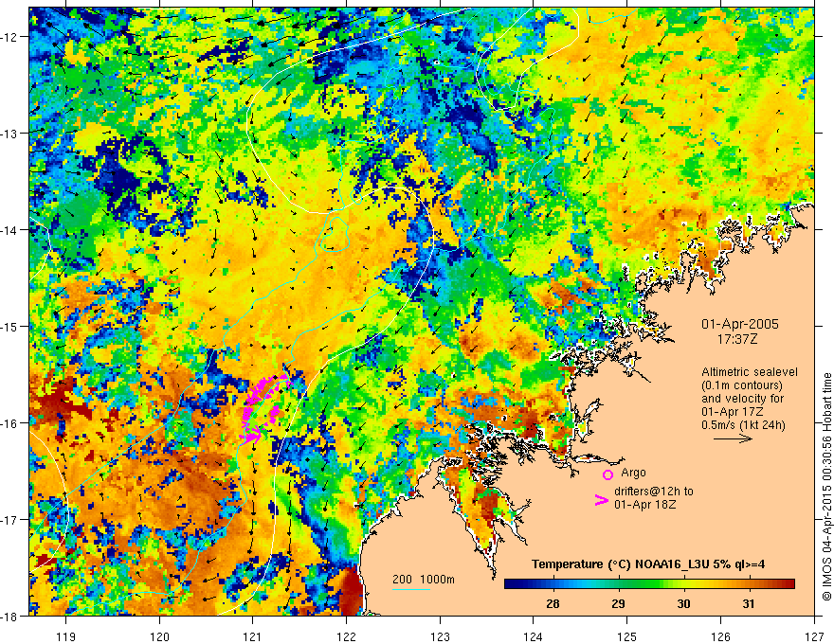834x644 pixels.
Task: Click the magenta drifter arrowhead legend symbol
Action: tap(601, 500)
